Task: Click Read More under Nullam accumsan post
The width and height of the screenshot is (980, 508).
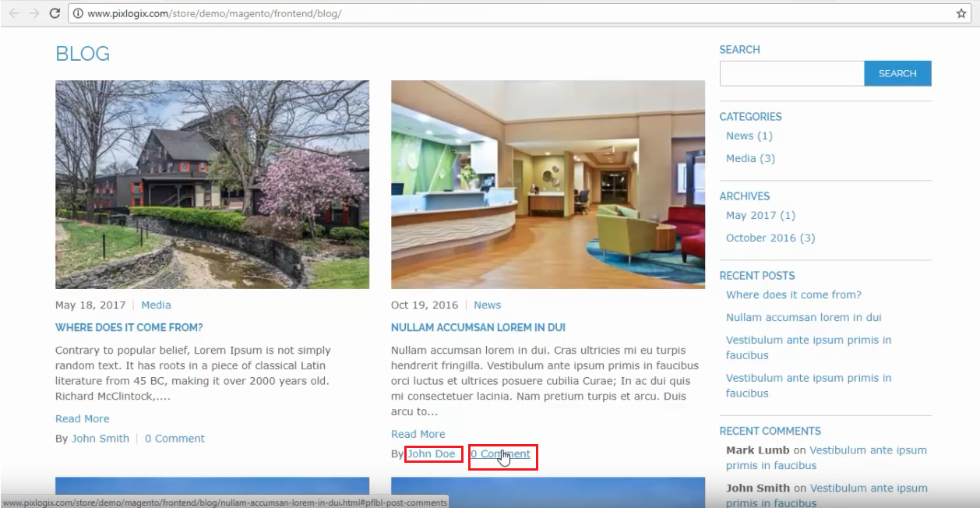Action: point(418,434)
